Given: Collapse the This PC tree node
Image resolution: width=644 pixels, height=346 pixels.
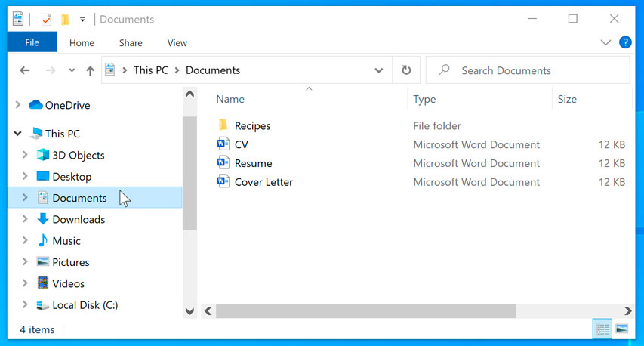Looking at the screenshot, I should [x=17, y=133].
